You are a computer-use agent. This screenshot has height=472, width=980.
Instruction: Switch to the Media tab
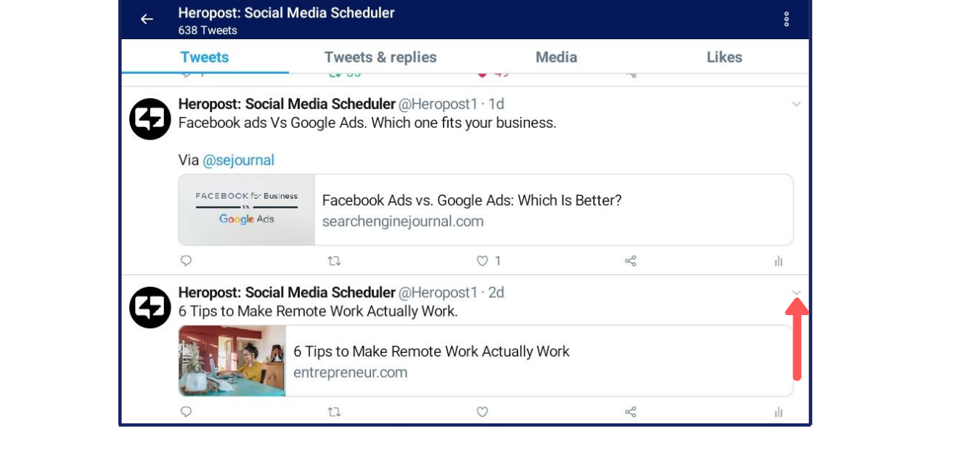tap(556, 57)
